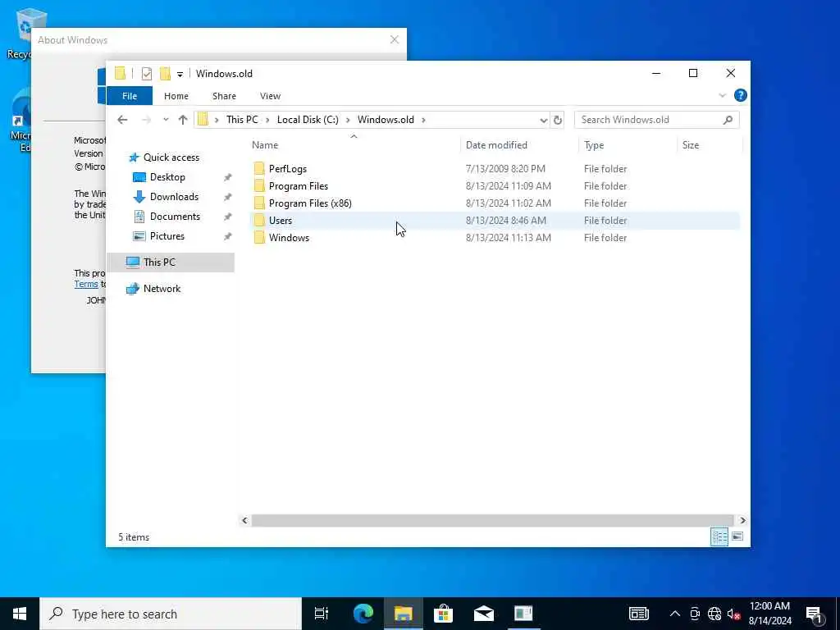Open the Recent locations dropdown arrow
The image size is (840, 630).
pyautogui.click(x=166, y=120)
